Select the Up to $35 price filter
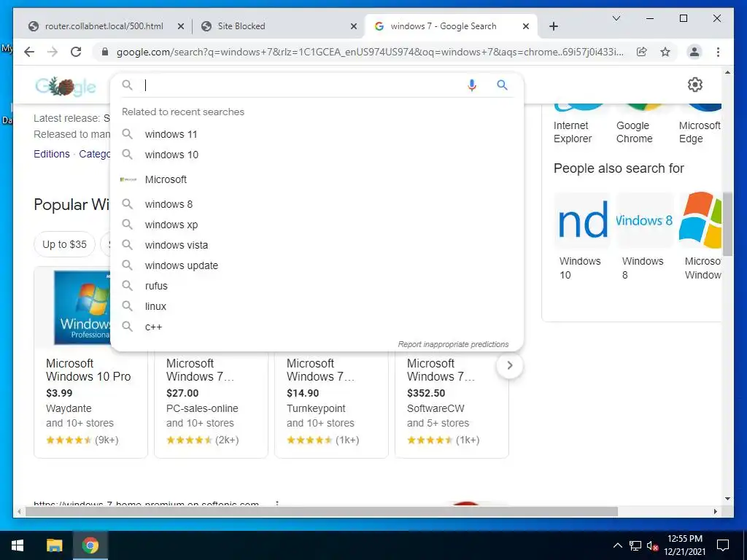Viewport: 747px width, 560px height. (x=64, y=244)
